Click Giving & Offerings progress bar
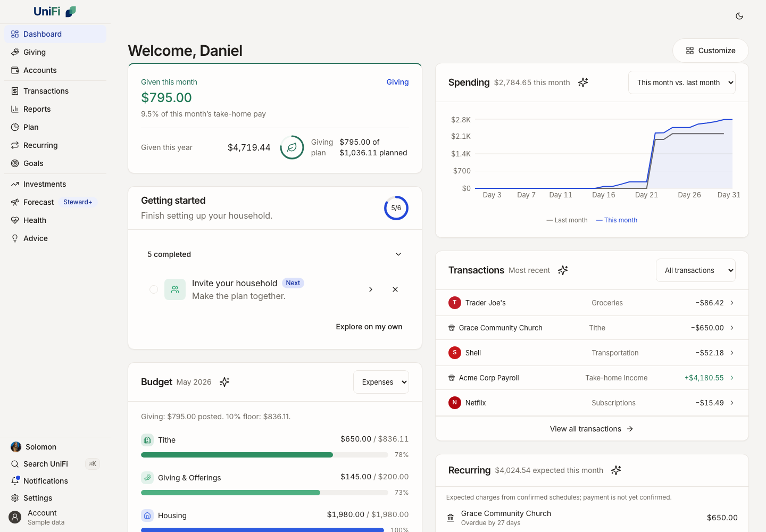The height and width of the screenshot is (532, 766). pyautogui.click(x=264, y=493)
